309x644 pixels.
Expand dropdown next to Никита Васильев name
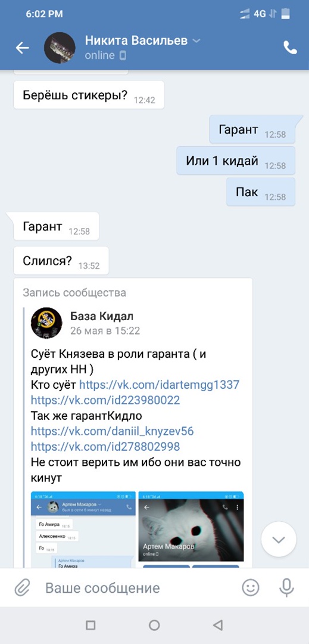pyautogui.click(x=196, y=41)
